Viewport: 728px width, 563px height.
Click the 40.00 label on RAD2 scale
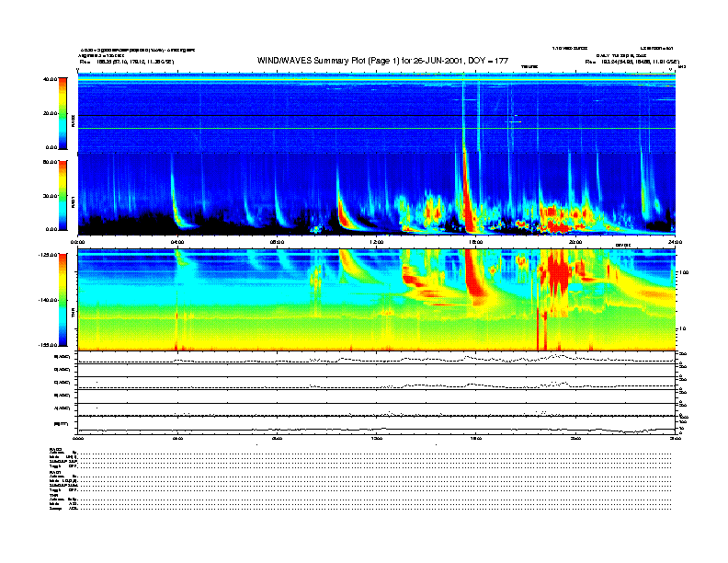tap(49, 79)
